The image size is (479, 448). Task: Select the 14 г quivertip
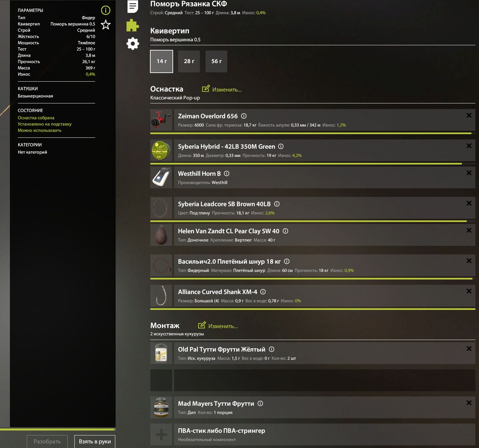tap(162, 61)
